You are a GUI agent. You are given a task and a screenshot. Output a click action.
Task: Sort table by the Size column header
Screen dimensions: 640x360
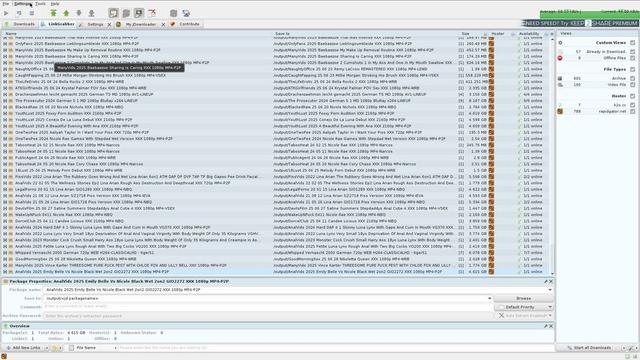[466, 34]
